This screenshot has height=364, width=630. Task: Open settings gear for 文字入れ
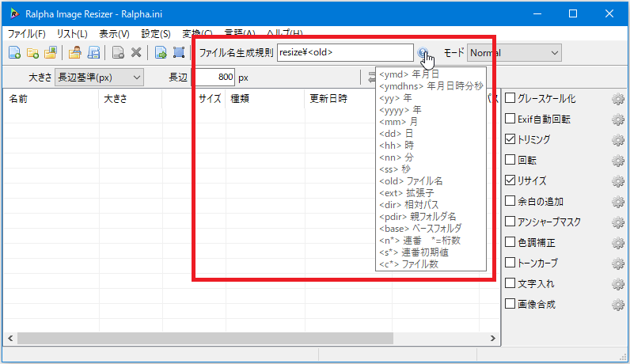tap(618, 283)
